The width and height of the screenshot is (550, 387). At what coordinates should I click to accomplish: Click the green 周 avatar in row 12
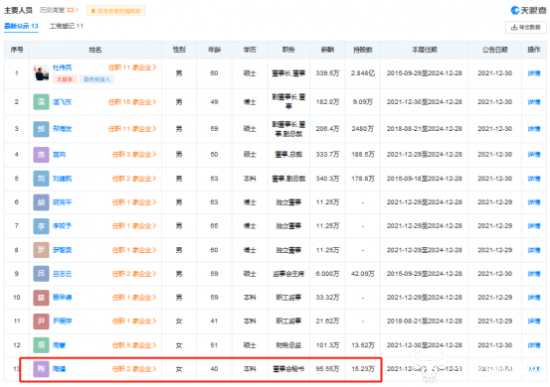click(x=41, y=345)
